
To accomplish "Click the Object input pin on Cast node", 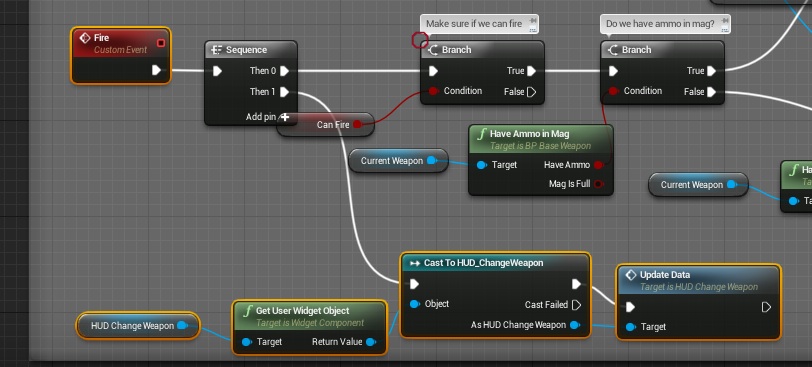I will pos(414,304).
